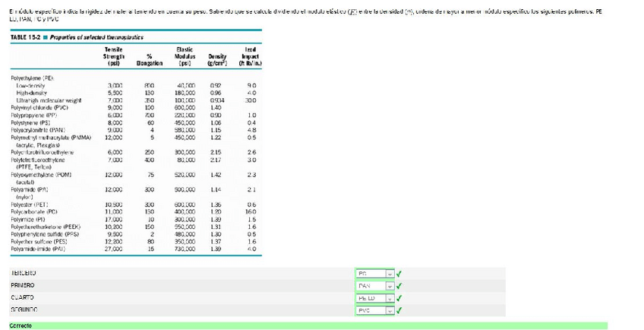
Task: Click the CUARTO row label
Action: pyautogui.click(x=22, y=297)
